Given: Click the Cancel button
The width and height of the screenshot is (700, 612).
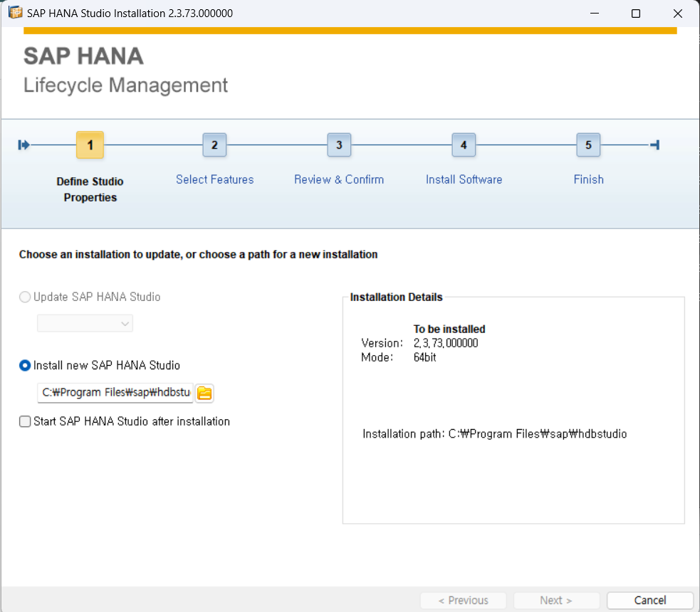Looking at the screenshot, I should tap(650, 601).
